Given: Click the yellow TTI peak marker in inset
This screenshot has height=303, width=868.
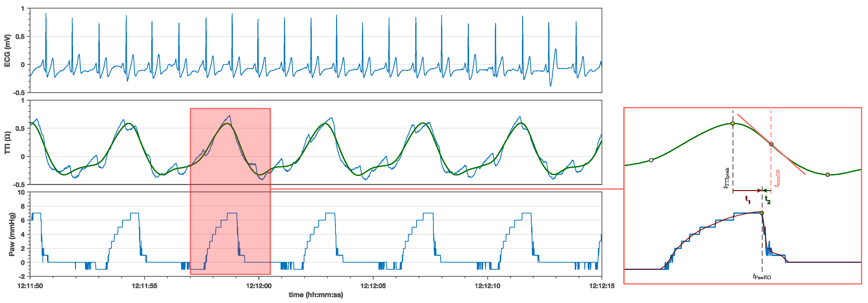Looking at the screenshot, I should 733,124.
